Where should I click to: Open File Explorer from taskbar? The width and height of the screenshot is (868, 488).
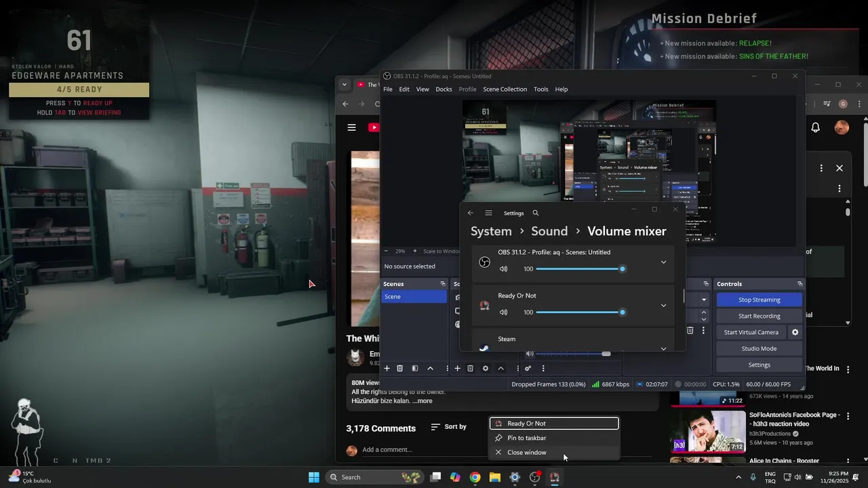(495, 477)
